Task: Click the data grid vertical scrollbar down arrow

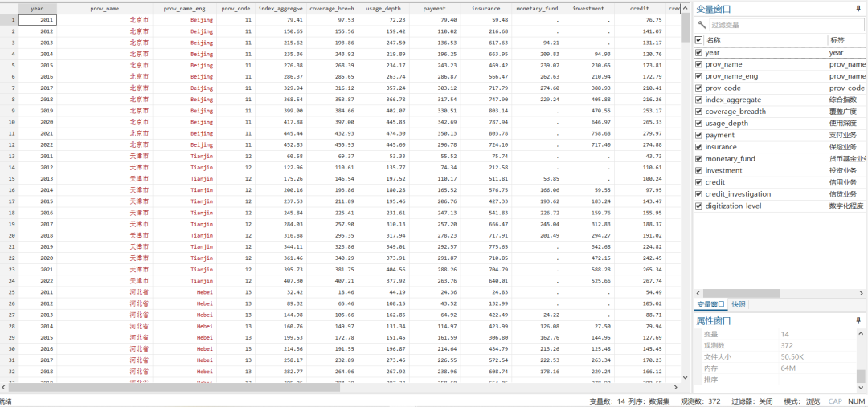Action: (x=685, y=377)
